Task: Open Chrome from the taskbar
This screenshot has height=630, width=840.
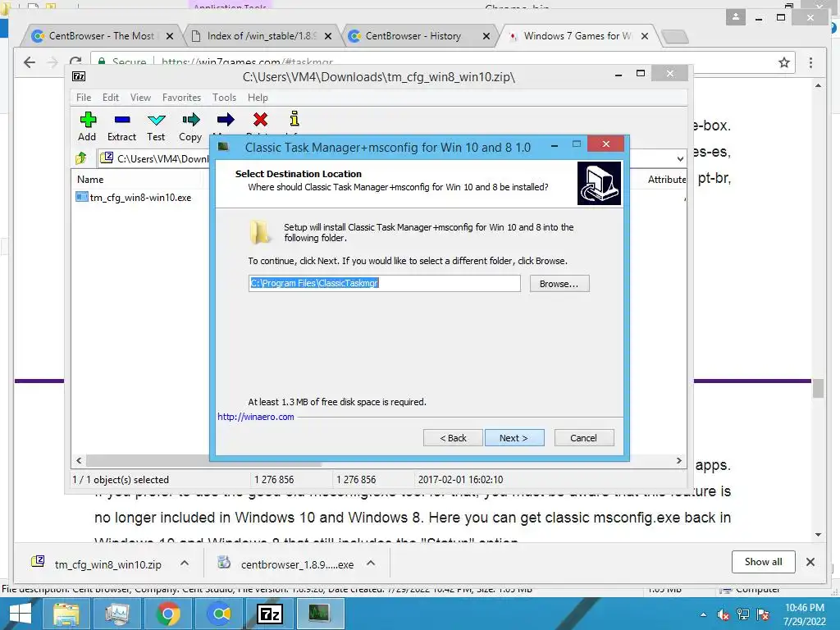Action: tap(168, 614)
